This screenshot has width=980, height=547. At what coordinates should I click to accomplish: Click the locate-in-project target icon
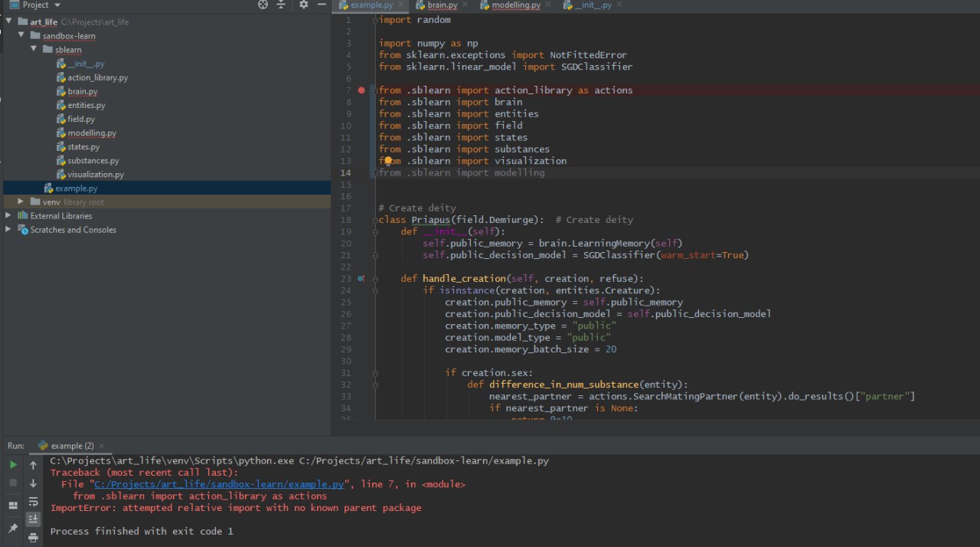[263, 5]
